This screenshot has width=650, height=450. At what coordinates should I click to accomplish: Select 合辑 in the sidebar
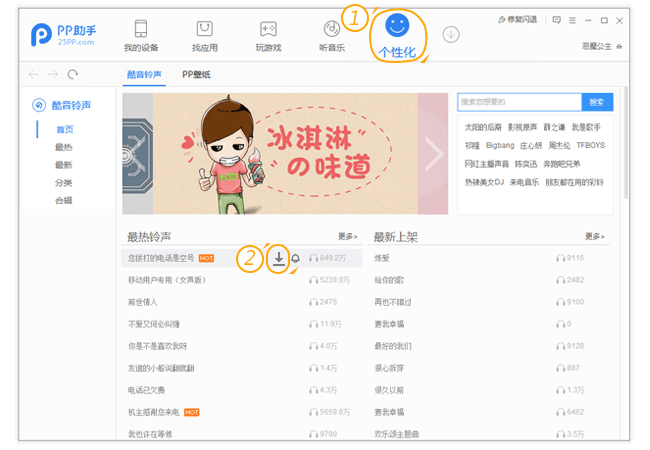(64, 201)
